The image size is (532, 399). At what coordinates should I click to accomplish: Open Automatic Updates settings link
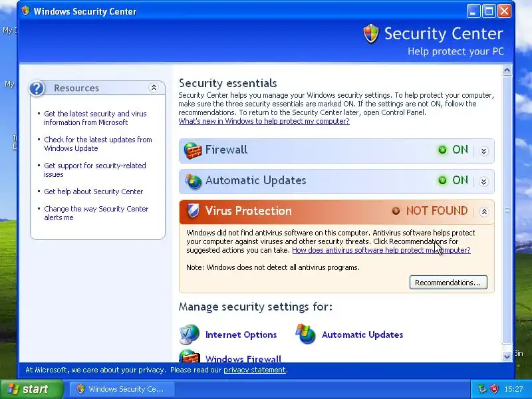(x=362, y=335)
